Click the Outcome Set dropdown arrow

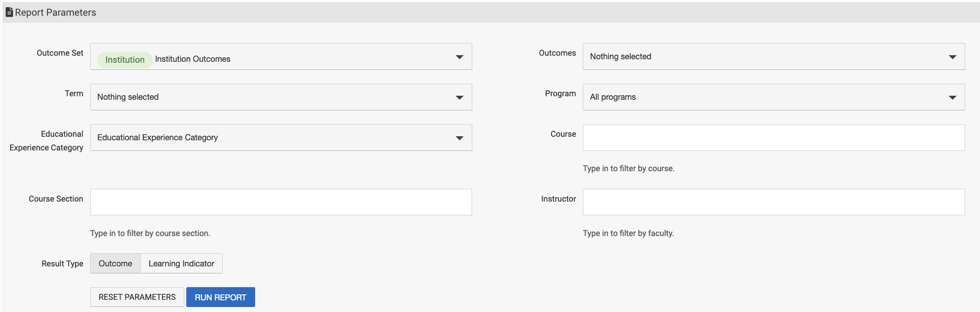(x=459, y=57)
